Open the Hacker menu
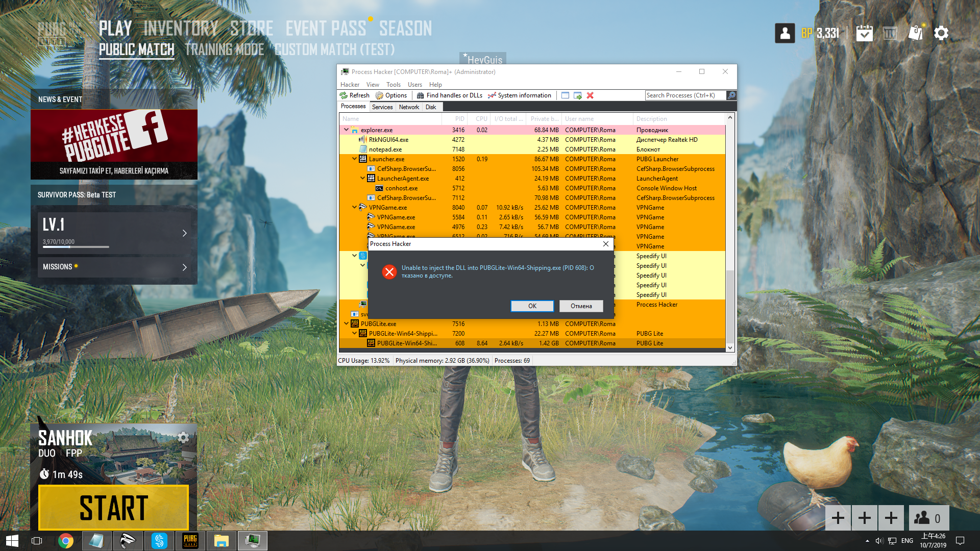This screenshot has height=551, width=980. (x=350, y=85)
